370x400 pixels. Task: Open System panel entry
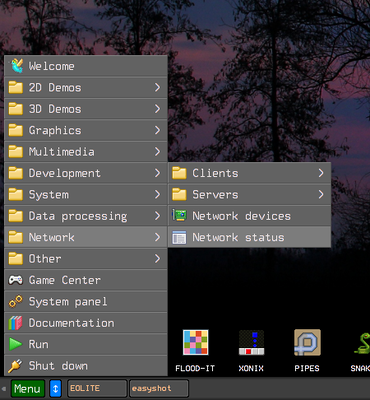pyautogui.click(x=86, y=301)
